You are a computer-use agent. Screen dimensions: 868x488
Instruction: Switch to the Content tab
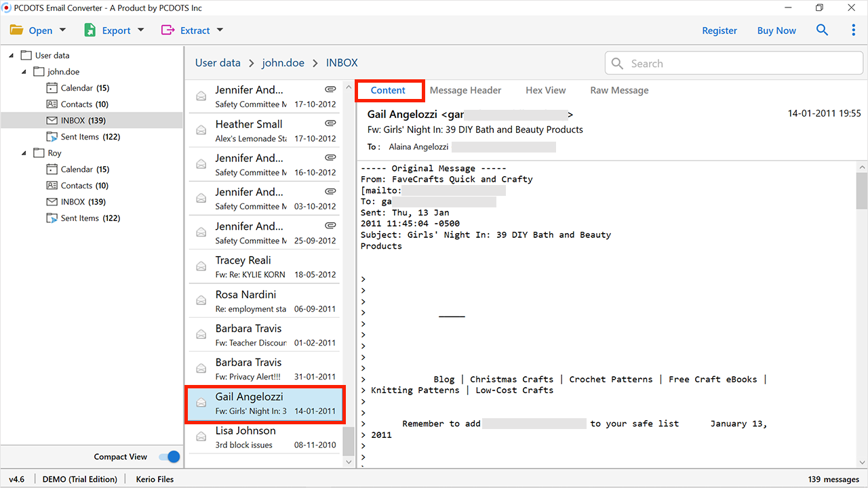tap(388, 90)
